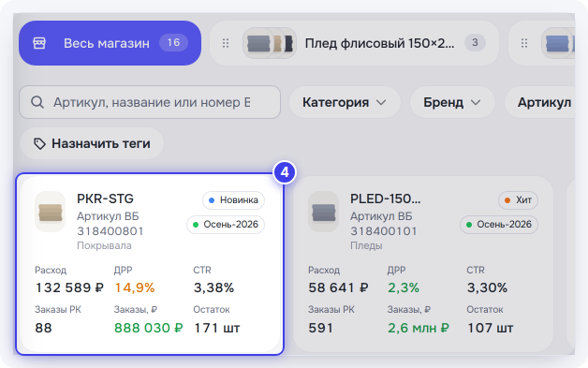Open PKR-STG product thumbnail
588x368 pixels.
[51, 212]
